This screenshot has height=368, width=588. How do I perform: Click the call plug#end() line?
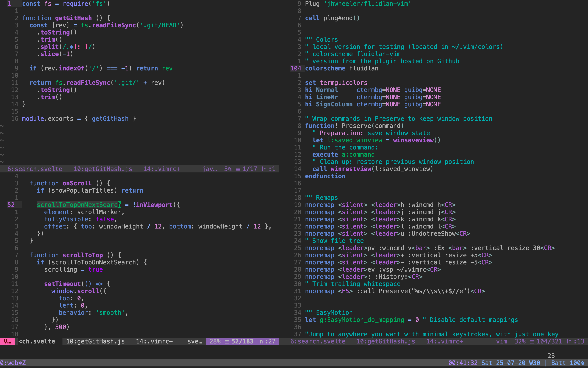[x=332, y=18]
